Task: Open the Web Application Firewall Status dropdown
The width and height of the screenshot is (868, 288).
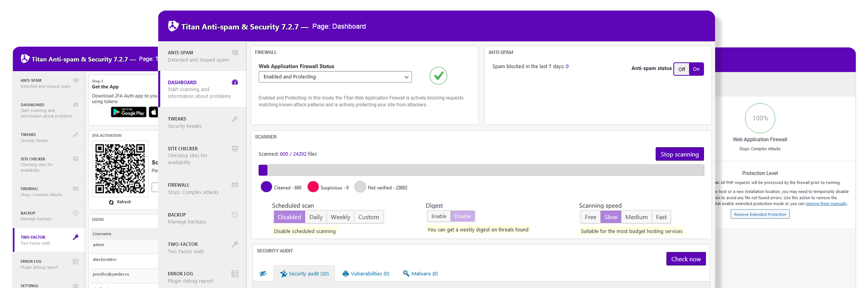Action: coord(335,77)
